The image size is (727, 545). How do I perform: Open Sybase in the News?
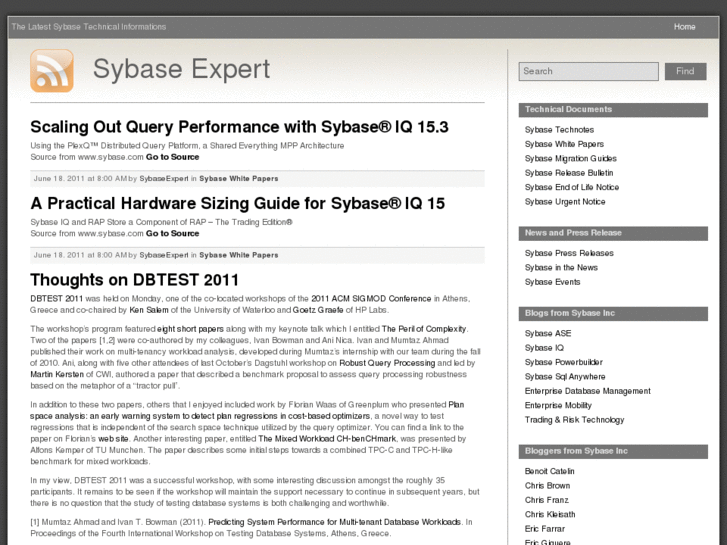tap(561, 268)
